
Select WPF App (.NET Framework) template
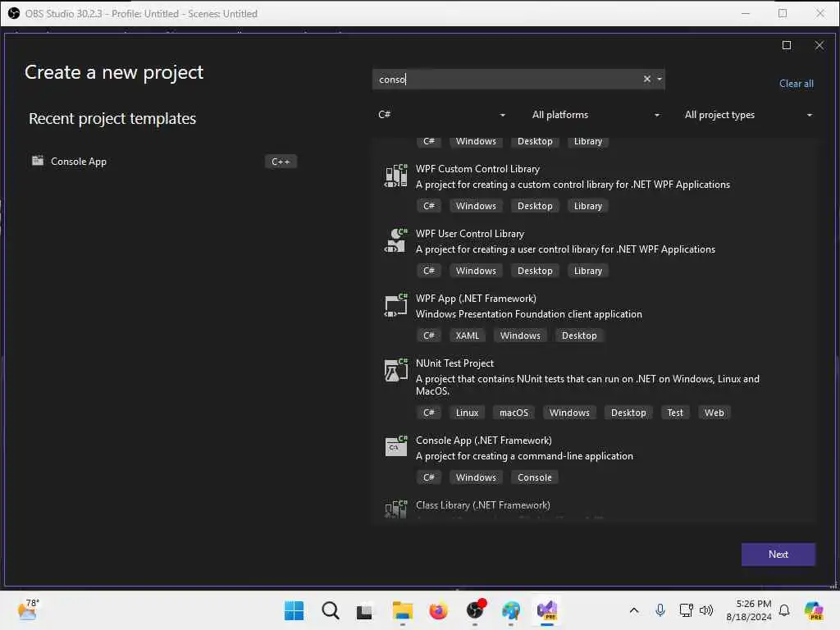click(595, 317)
